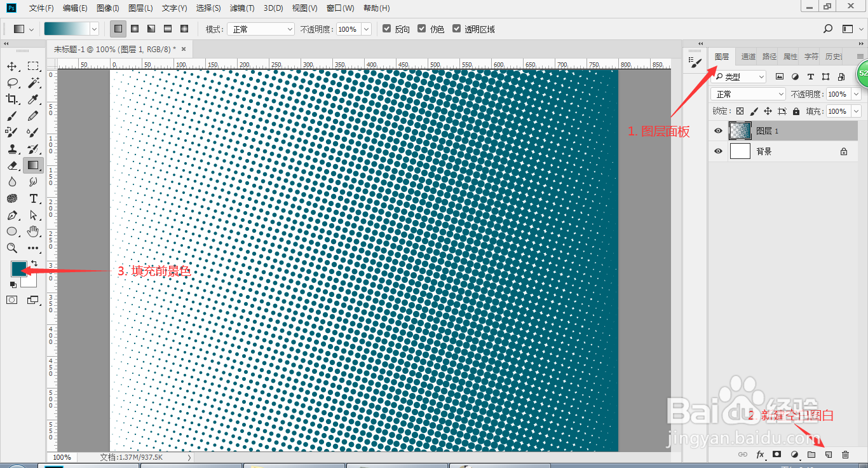Image resolution: width=868 pixels, height=468 pixels.
Task: Create a new group folder icon
Action: [x=811, y=455]
